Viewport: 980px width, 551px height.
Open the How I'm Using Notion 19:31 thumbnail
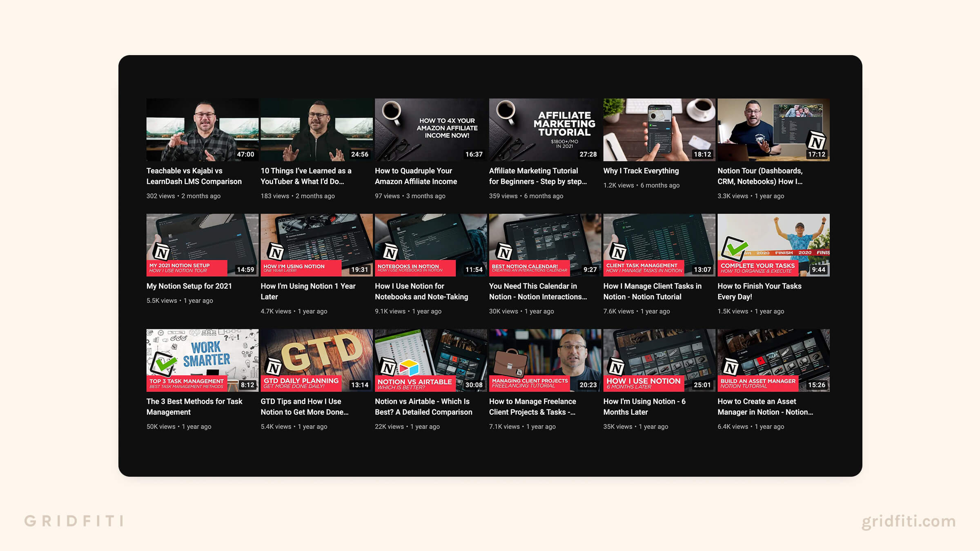coord(316,245)
